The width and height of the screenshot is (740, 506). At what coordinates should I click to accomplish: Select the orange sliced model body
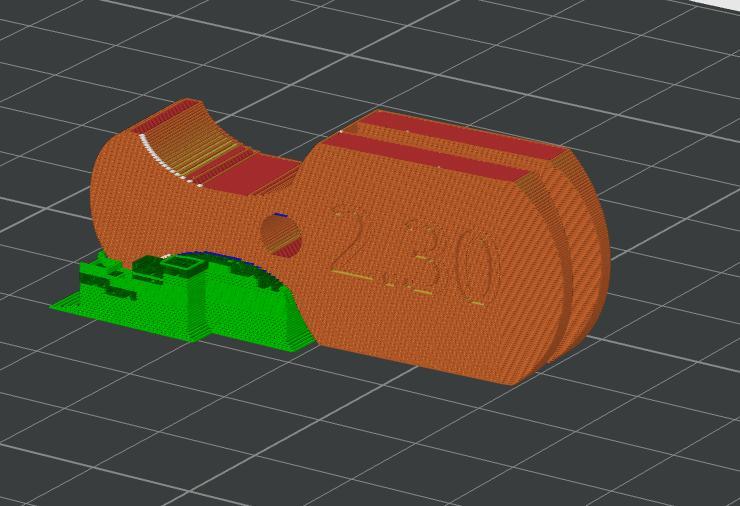tap(350, 242)
